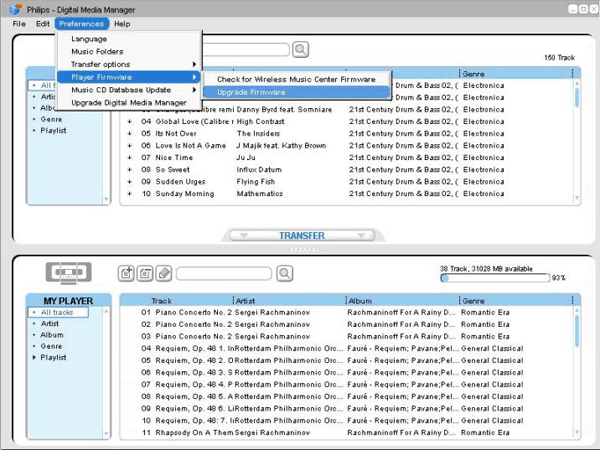Screen dimensions: 600x450
Task: Select Artist in My Player sidebar
Action: point(50,323)
